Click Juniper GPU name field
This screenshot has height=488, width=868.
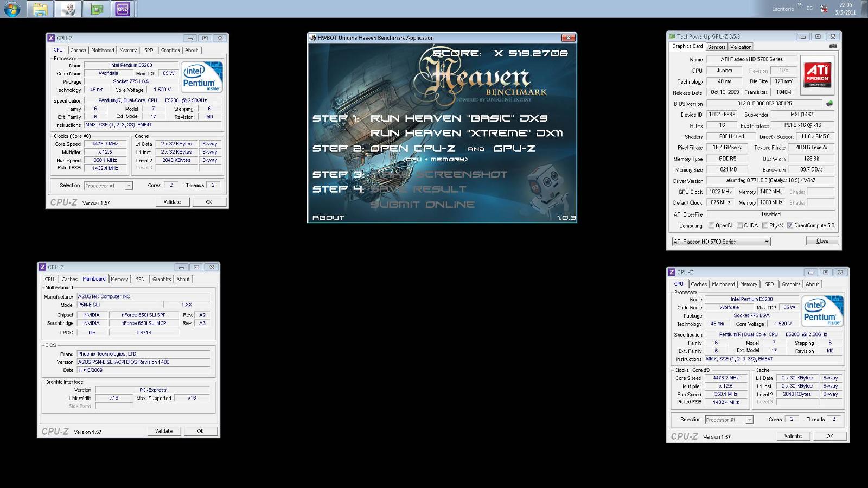pyautogui.click(x=724, y=71)
